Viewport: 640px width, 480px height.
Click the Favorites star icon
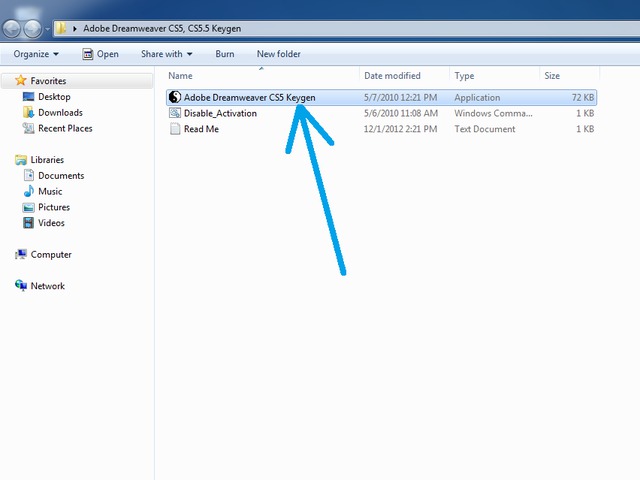click(x=21, y=80)
